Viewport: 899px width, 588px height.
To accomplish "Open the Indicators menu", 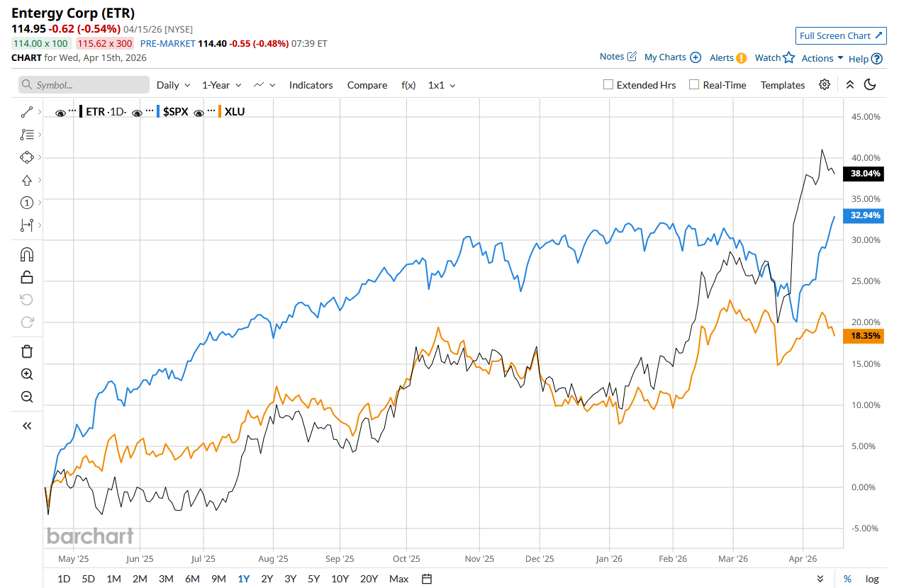I will click(x=311, y=85).
